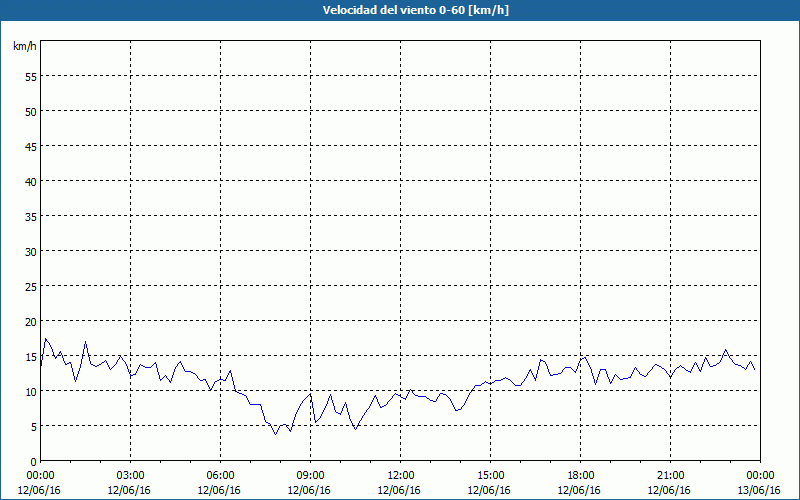
Task: Click the 03:00 time axis label
Action: tap(131, 476)
